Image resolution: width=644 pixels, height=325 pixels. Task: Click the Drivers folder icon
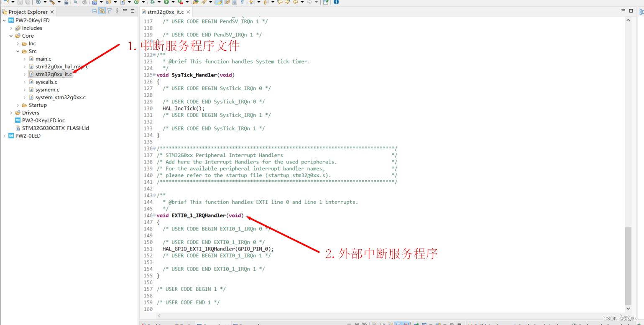tap(18, 113)
